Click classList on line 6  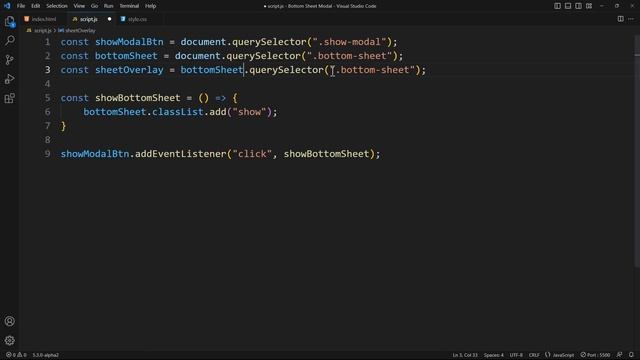coord(178,112)
